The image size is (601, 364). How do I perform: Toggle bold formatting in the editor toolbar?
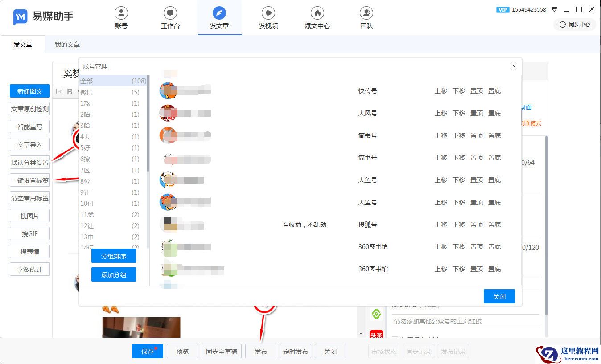pos(70,92)
